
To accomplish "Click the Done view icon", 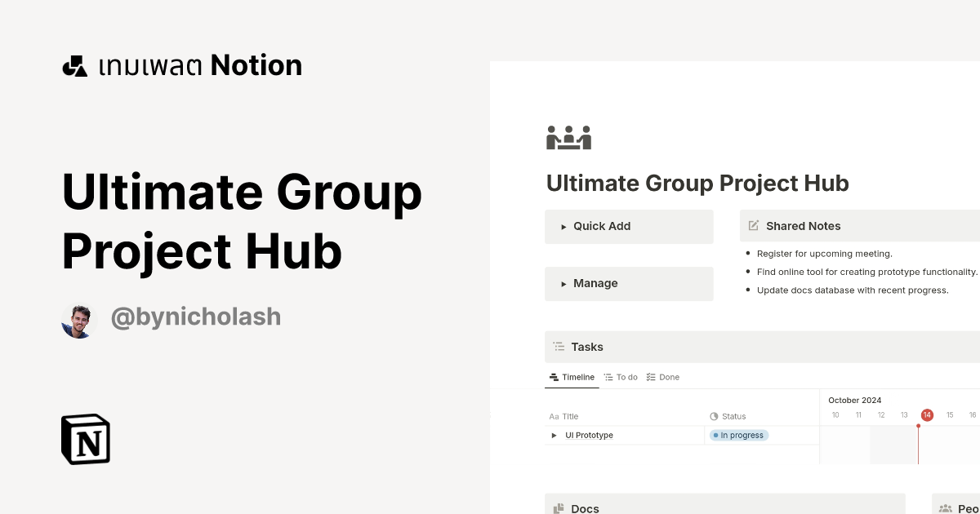I will pos(649,376).
